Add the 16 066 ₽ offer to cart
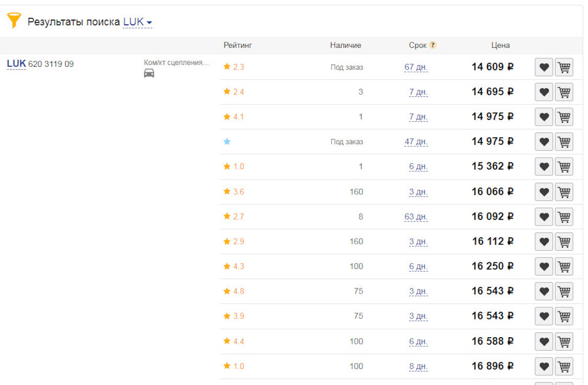The height and width of the screenshot is (385, 588). [x=564, y=192]
